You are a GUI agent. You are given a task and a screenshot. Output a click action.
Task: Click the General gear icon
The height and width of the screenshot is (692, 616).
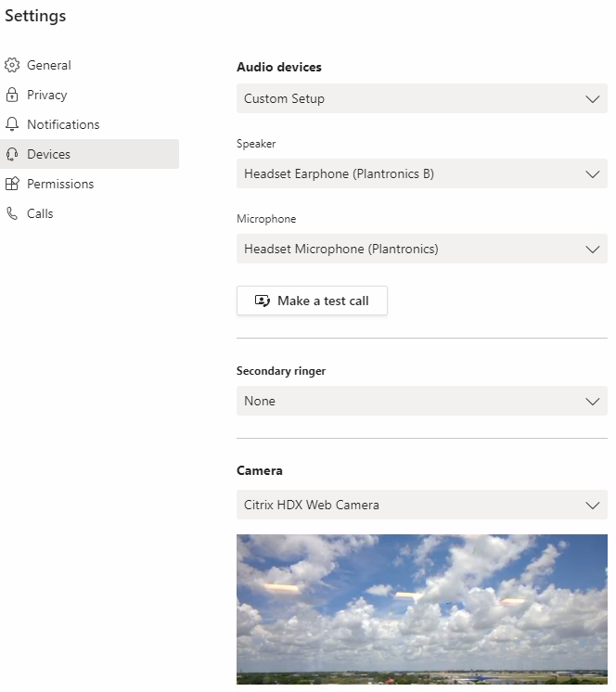(12, 66)
